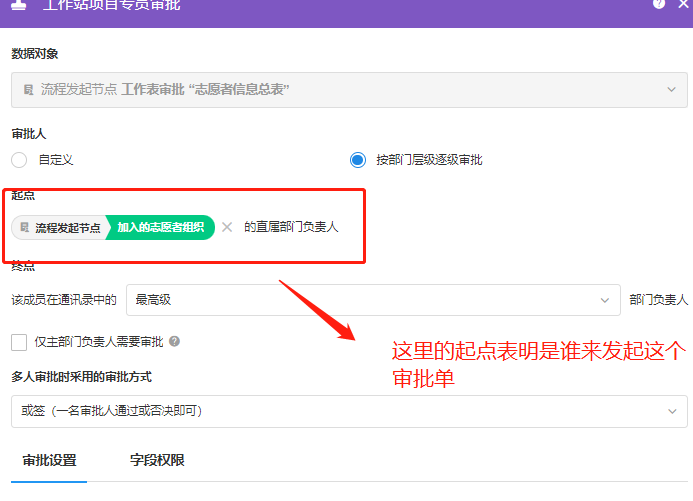Click the document icon in data object field
Screen dimensions: 693x501
(28, 90)
